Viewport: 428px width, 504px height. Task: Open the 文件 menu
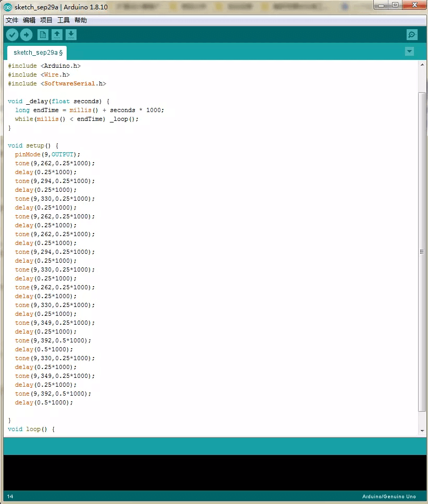(12, 20)
